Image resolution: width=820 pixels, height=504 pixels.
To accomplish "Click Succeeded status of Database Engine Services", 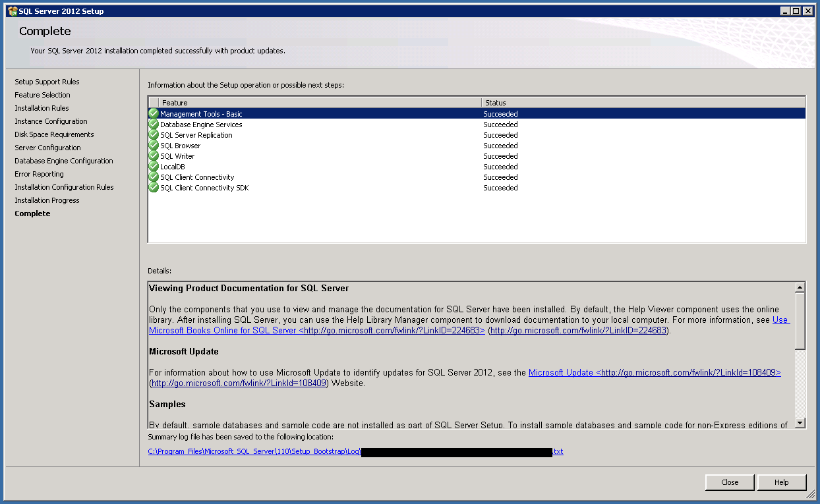I will (x=500, y=125).
